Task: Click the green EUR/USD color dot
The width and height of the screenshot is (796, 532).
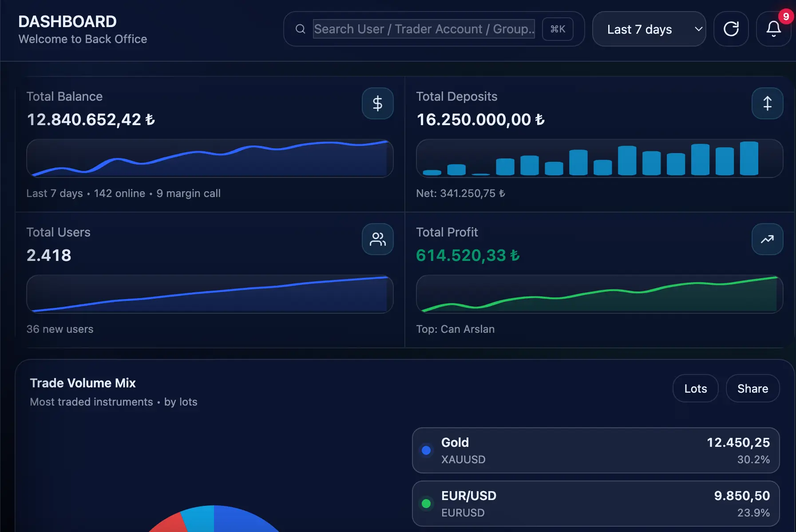Action: point(426,504)
